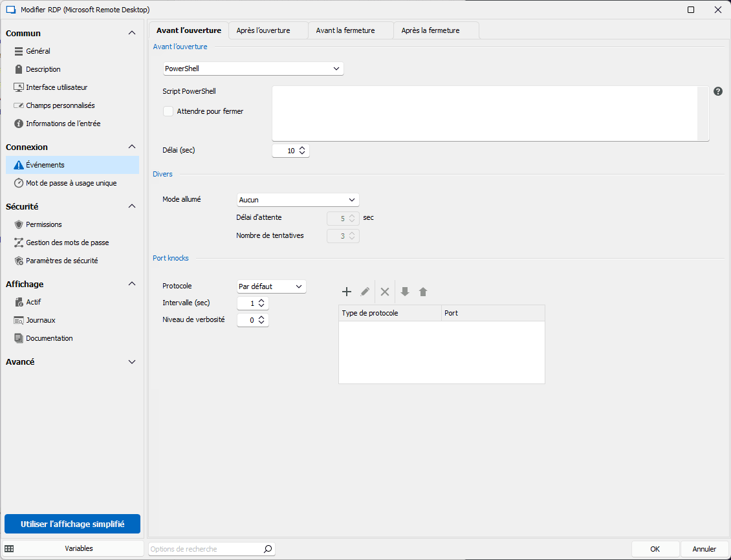Click the delete X icon in port knocks
Viewport: 731px width, 560px height.
(x=385, y=292)
